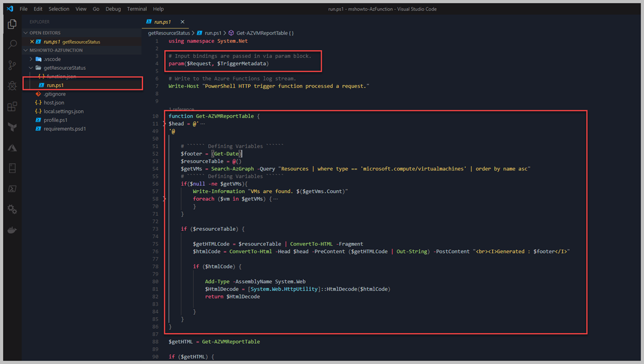Click run.ps1 in the breadcrumb path
This screenshot has height=364, width=644.
pos(213,33)
